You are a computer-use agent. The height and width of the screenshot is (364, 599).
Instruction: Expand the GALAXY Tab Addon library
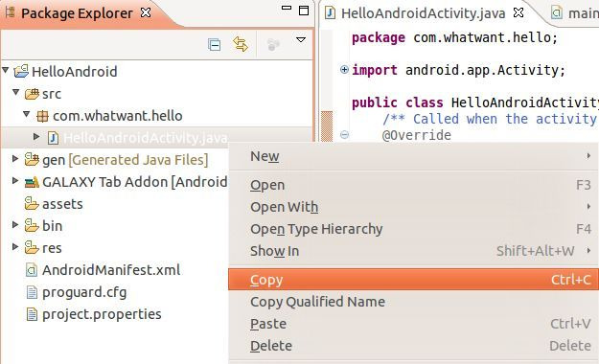[x=15, y=180]
